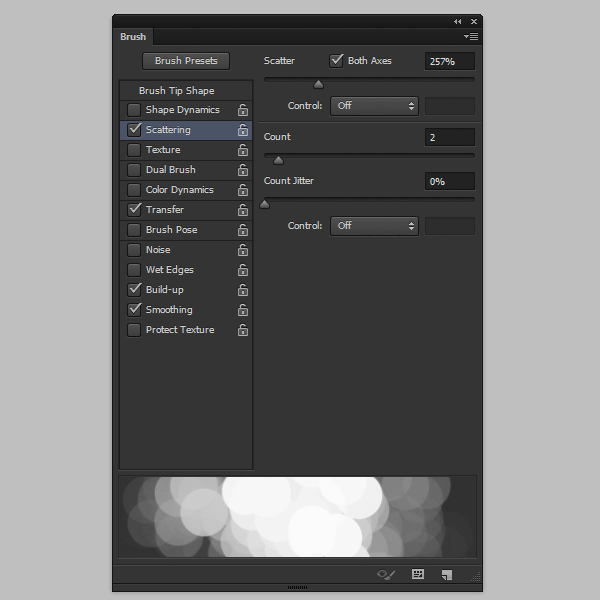
Task: Click the lock icon for Dual Brush
Action: tap(243, 170)
